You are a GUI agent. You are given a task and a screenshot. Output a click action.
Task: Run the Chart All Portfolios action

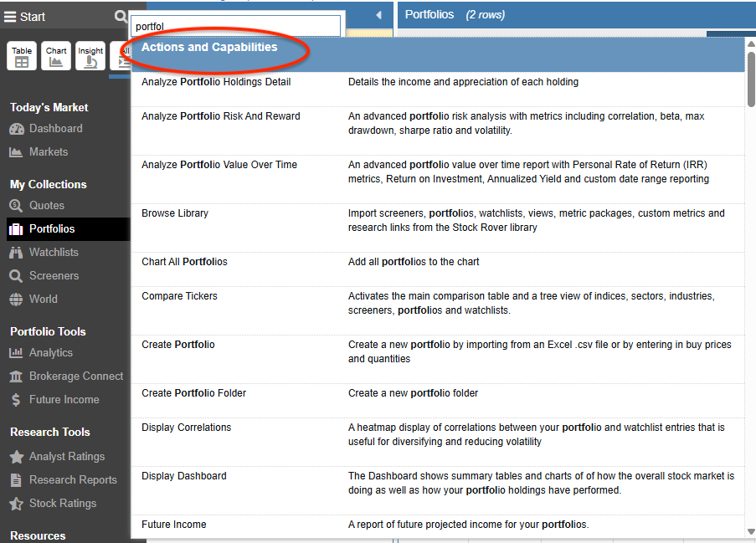tap(438, 269)
